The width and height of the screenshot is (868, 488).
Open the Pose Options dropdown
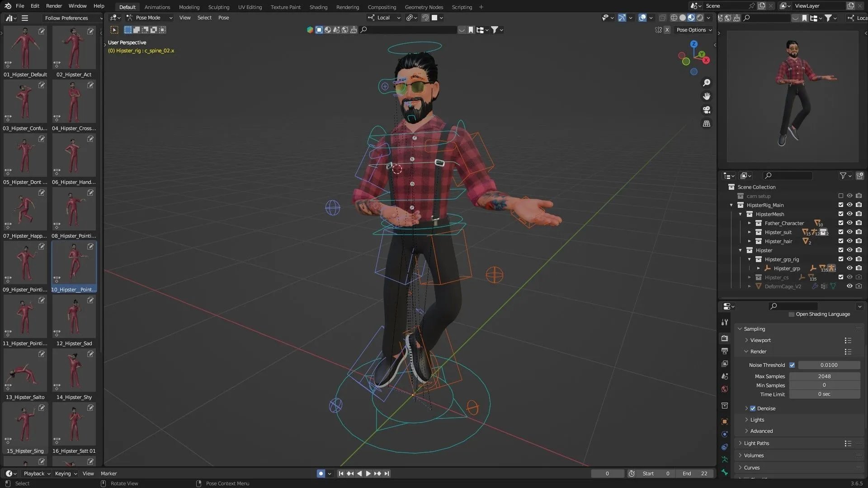pyautogui.click(x=693, y=29)
